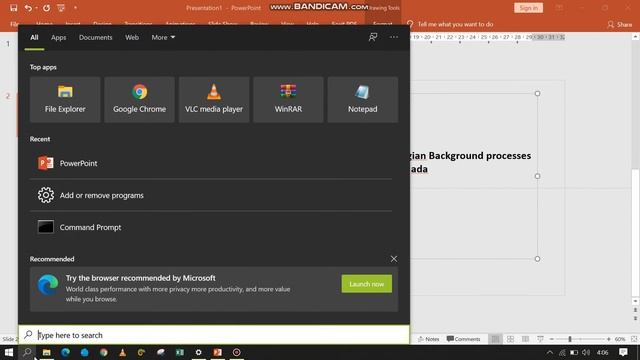Expand the More search filter dropdown
Image resolution: width=640 pixels, height=360 pixels.
pos(163,37)
